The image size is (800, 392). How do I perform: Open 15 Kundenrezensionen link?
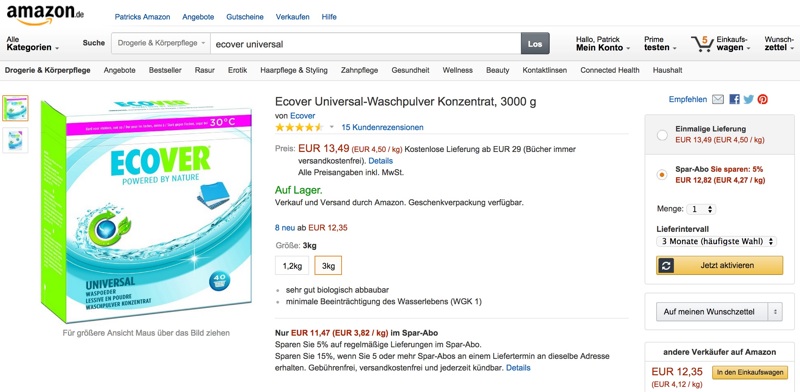(x=382, y=127)
